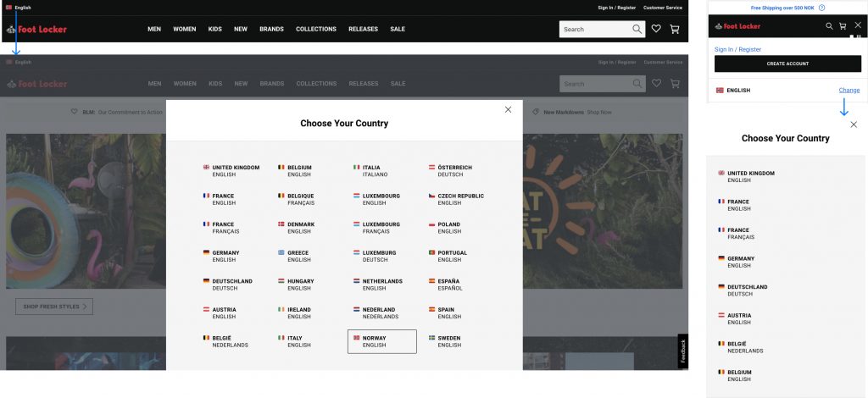The width and height of the screenshot is (868, 398).
Task: Open Customer Service in the top desktop header
Action: click(663, 8)
